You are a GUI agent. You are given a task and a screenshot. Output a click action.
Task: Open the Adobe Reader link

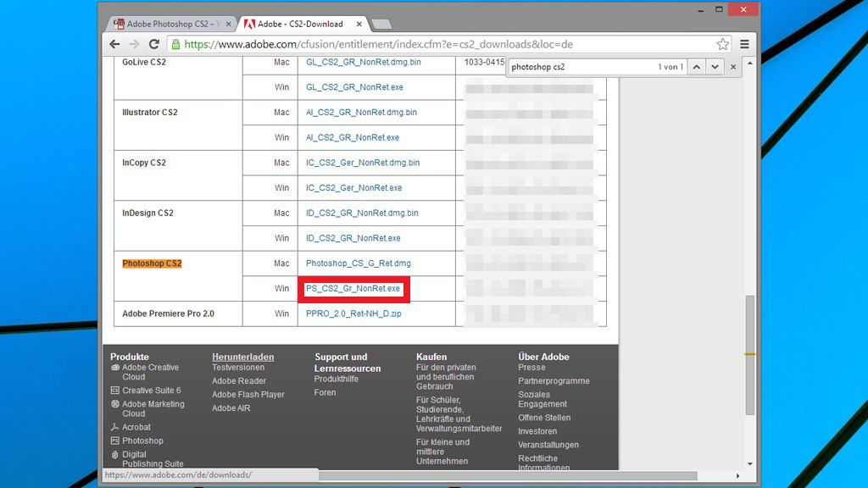[x=238, y=381]
